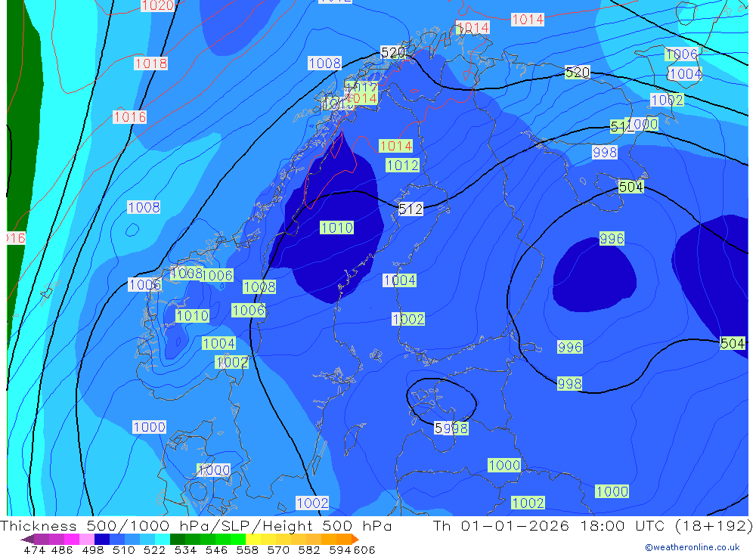Click the 1000 label over the North Sea
The height and width of the screenshot is (554, 756).
[149, 427]
